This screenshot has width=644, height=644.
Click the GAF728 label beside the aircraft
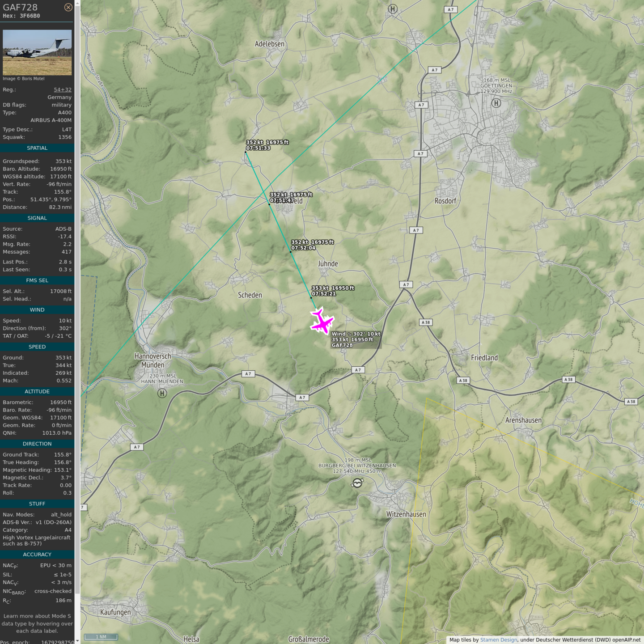click(342, 345)
